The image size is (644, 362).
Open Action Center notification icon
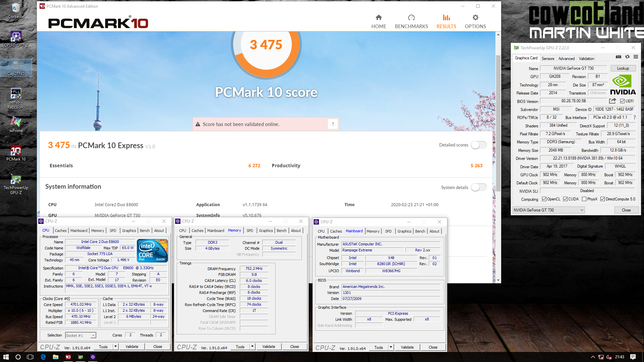tap(633, 357)
